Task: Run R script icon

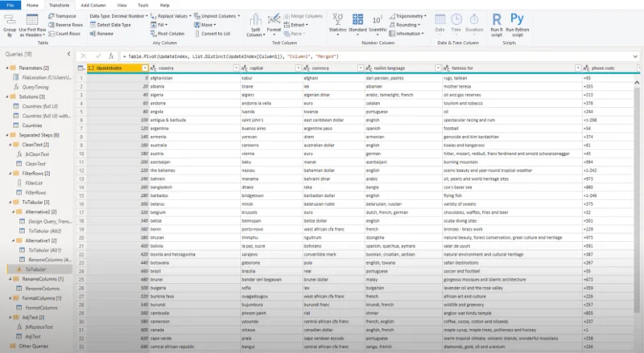Action: point(497,19)
